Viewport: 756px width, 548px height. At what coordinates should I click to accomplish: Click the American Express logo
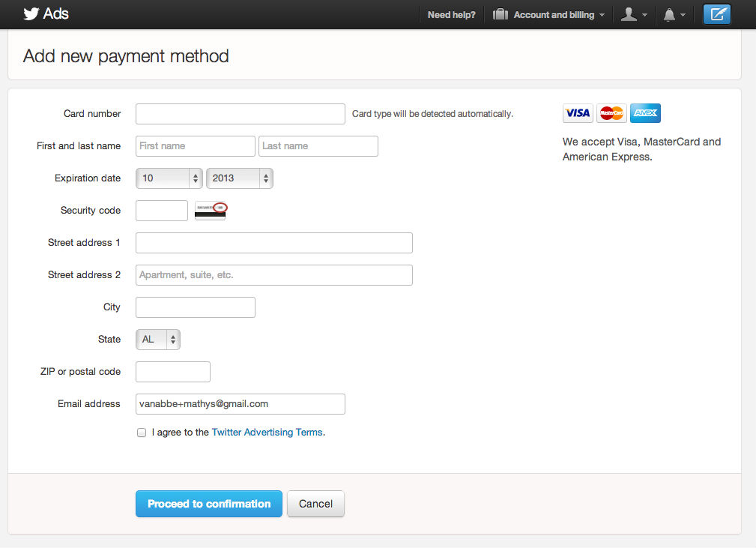tap(645, 113)
